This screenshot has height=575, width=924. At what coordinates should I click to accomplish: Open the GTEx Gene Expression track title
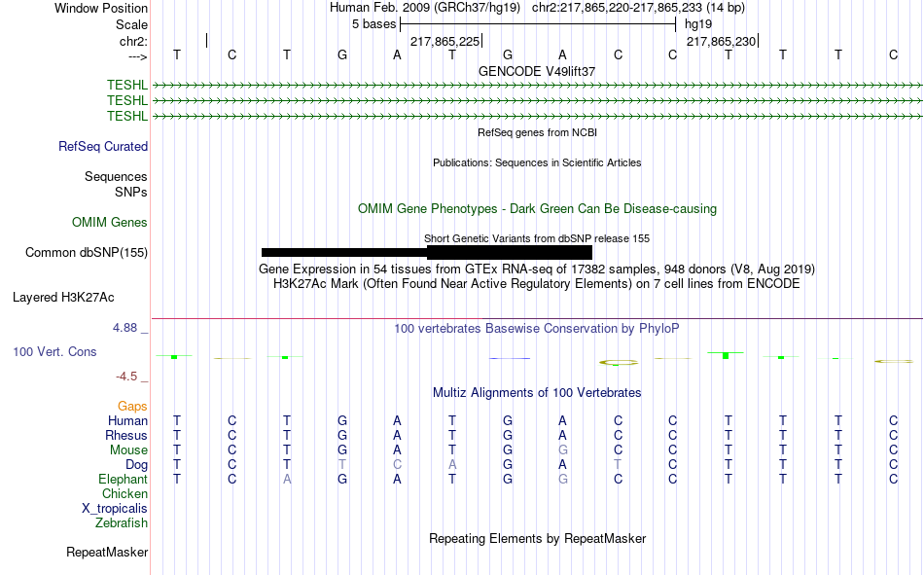click(537, 269)
